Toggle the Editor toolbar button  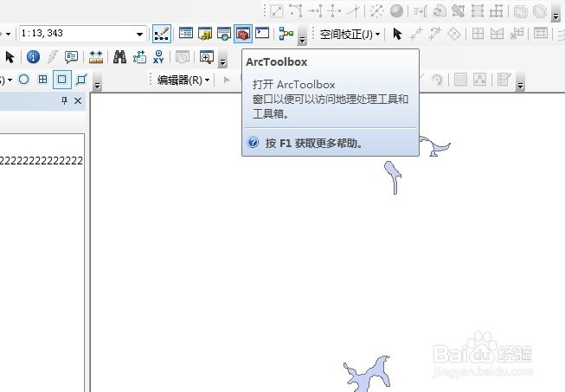click(x=162, y=34)
